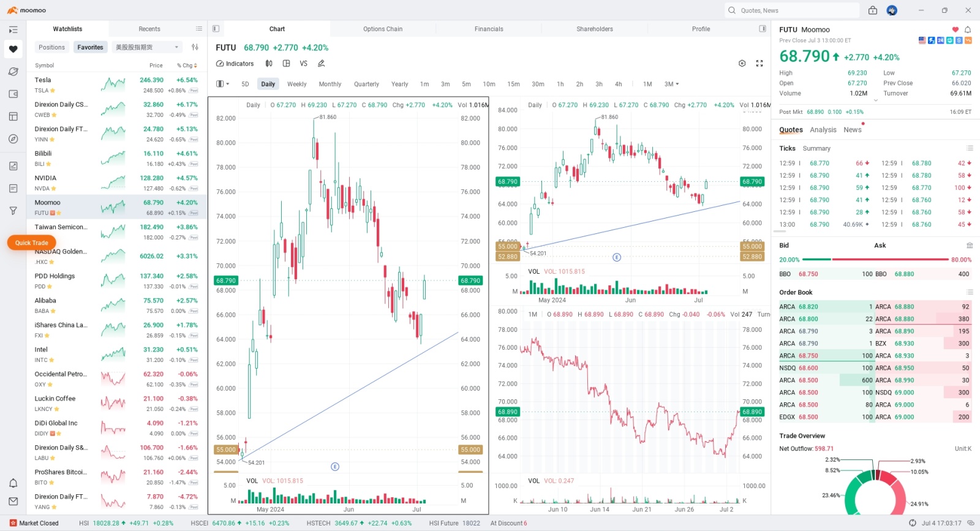Expand chart to full screen
The height and width of the screenshot is (531, 980).
coord(759,63)
